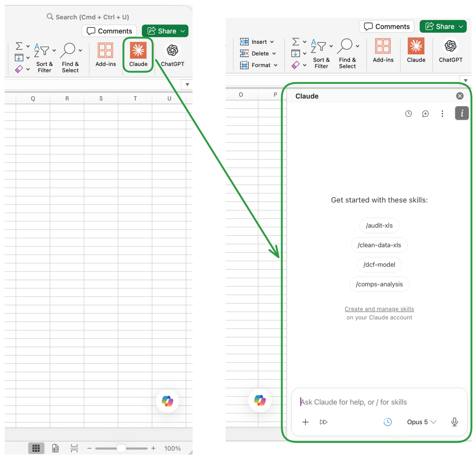The height and width of the screenshot is (459, 476).
Task: Click the Find & Select magnifier in right screenshot
Action: click(x=345, y=46)
